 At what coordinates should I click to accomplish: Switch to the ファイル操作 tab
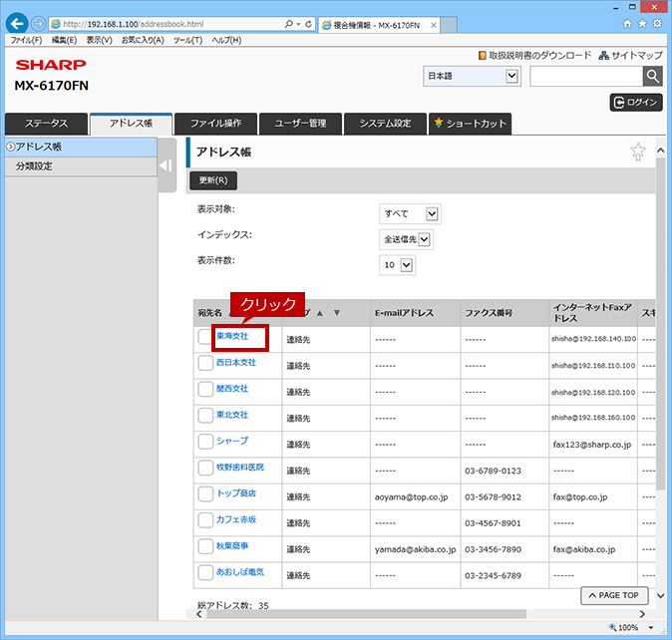coord(215,124)
